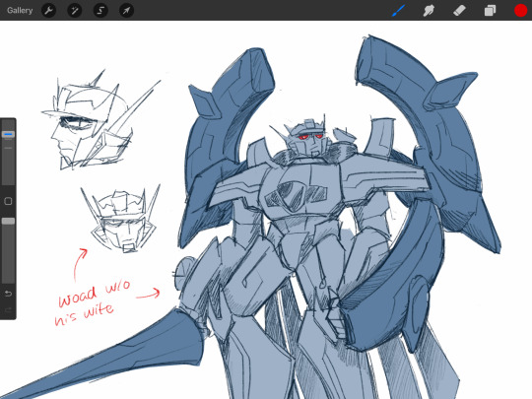Image resolution: width=532 pixels, height=399 pixels.
Task: Open the Actions wrench menu
Action: click(x=48, y=11)
